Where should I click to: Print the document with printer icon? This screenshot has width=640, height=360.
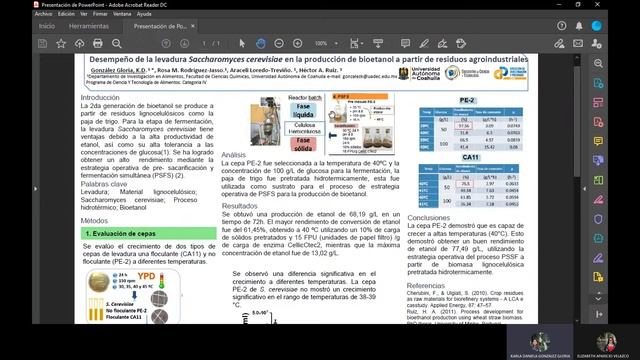pyautogui.click(x=98, y=43)
